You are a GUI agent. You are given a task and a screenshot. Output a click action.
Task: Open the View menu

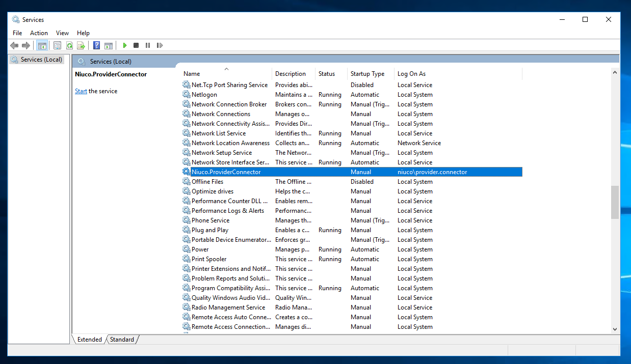coord(62,33)
